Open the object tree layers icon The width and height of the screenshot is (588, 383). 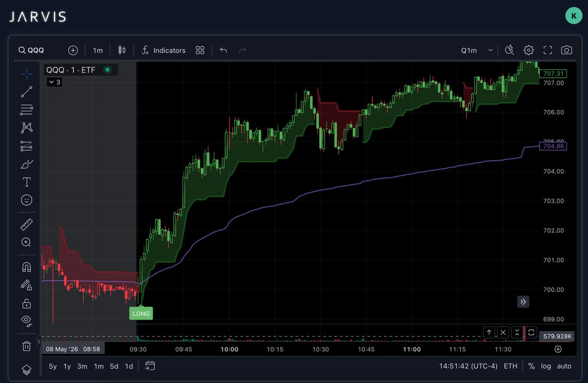pos(27,370)
